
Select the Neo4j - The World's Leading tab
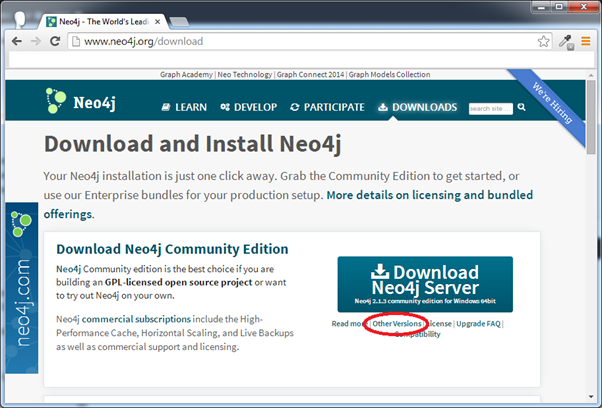(104, 22)
